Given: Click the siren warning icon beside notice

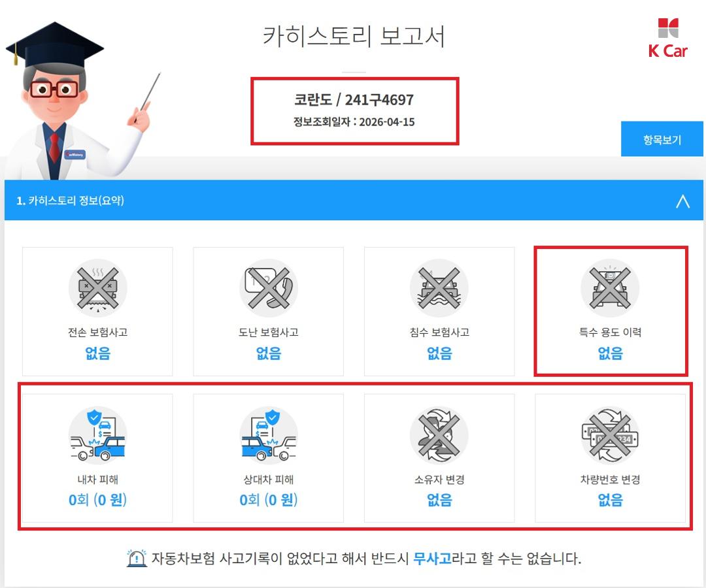Looking at the screenshot, I should (137, 559).
